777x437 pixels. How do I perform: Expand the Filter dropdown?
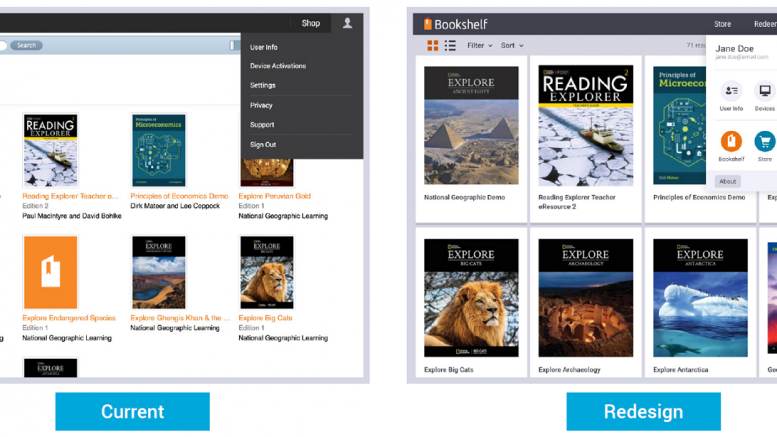pyautogui.click(x=480, y=46)
